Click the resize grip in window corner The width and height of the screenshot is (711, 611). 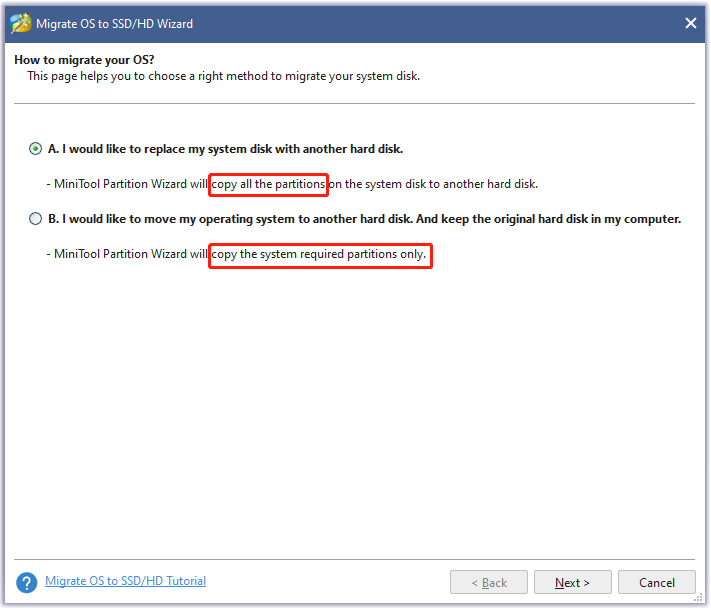point(699,598)
